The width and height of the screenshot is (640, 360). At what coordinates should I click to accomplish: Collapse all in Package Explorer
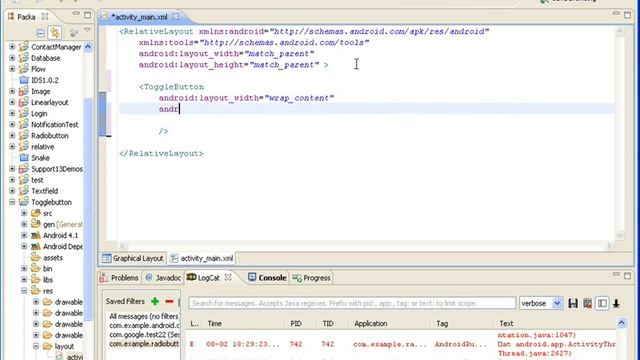pyautogui.click(x=40, y=33)
